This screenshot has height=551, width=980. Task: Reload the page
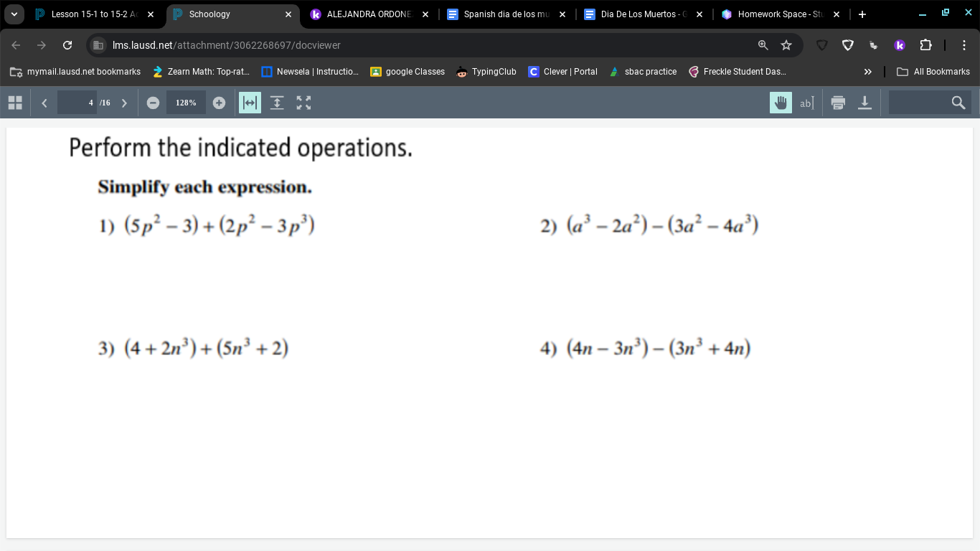click(67, 45)
